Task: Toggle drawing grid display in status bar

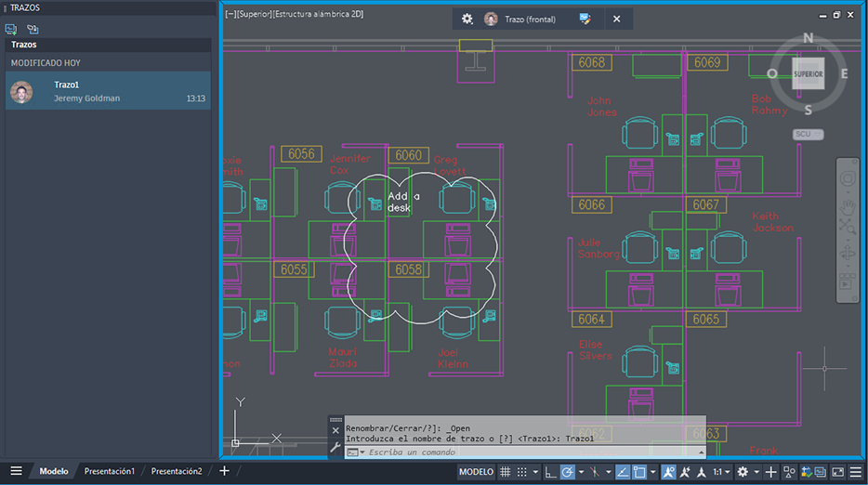Action: pos(506,472)
